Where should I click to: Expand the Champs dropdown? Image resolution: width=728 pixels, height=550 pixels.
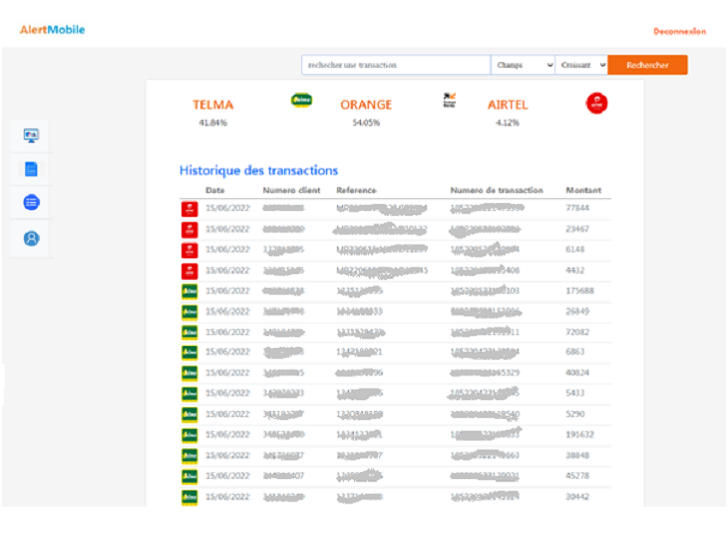click(x=523, y=65)
